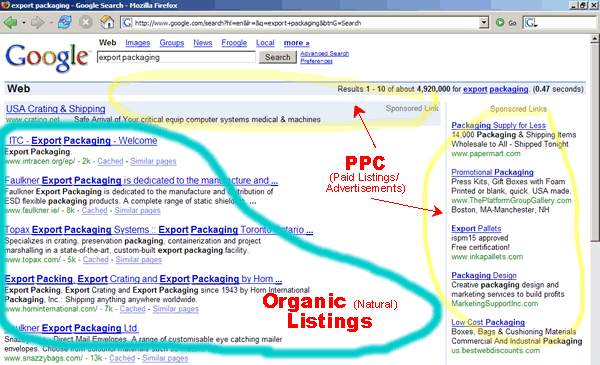
Task: Click the Google search engine icon in search bar
Action: 531,23
